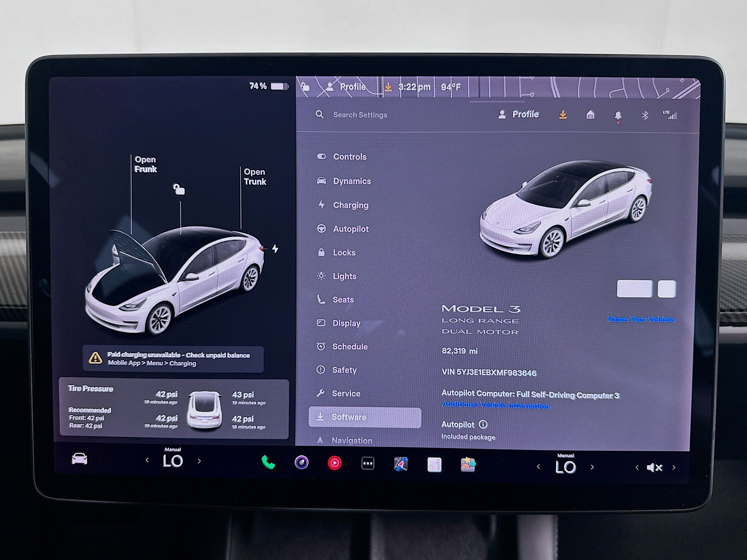
Task: Tap the 74 % battery indicator
Action: 269,86
